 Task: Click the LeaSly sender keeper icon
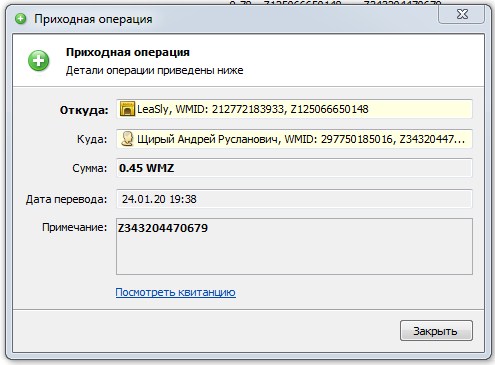tap(127, 109)
